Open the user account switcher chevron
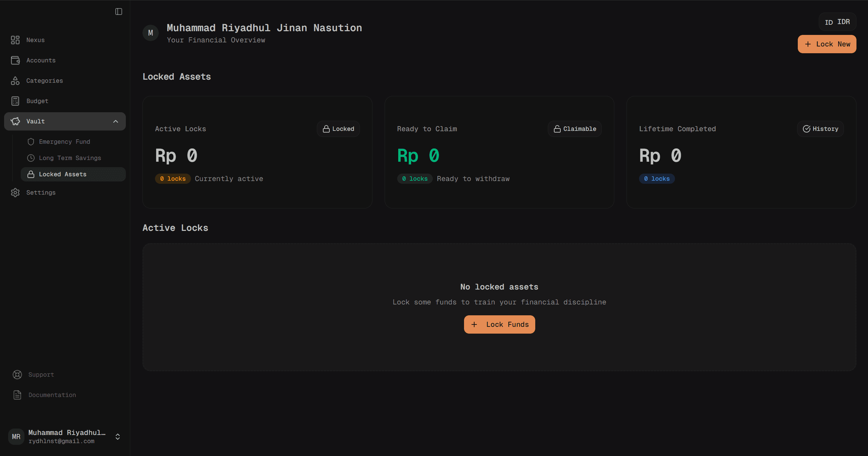The image size is (868, 456). pos(118,437)
